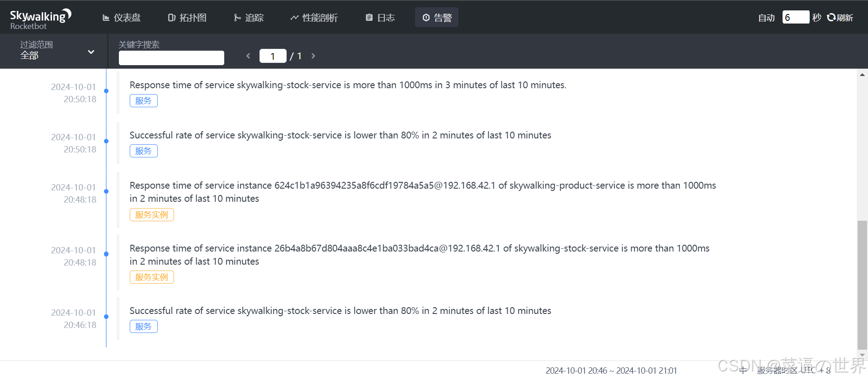Click the 刷新 refresh button
This screenshot has width=868, height=380.
point(840,18)
